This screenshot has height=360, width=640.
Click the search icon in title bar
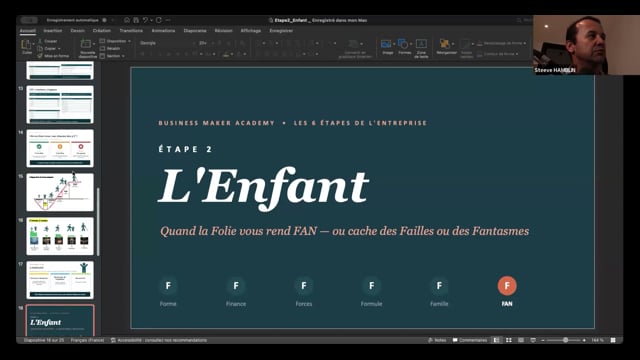pyautogui.click(x=519, y=20)
